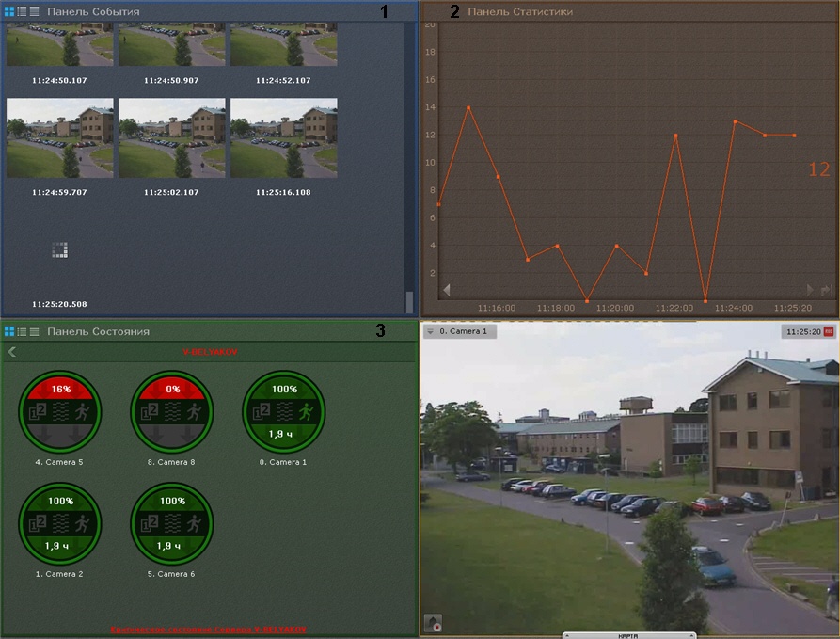Click the V-BELYAKOV server header
840x639 pixels.
tap(209, 352)
